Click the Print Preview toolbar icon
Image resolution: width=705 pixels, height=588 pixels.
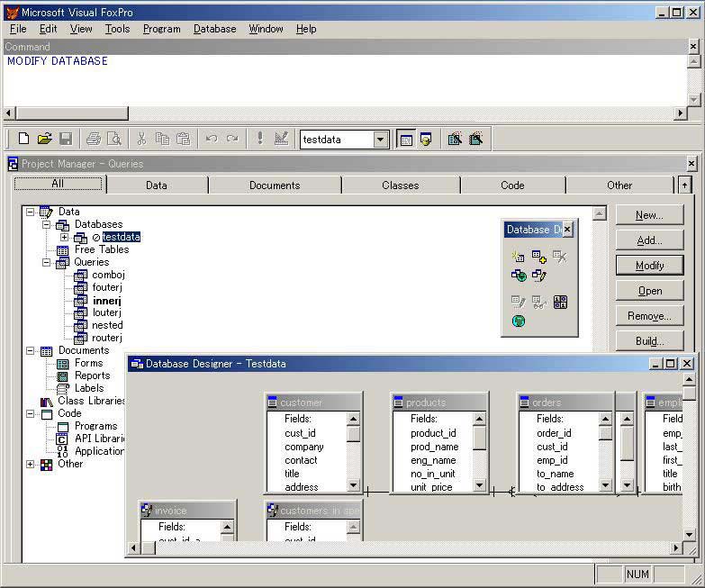[x=114, y=139]
